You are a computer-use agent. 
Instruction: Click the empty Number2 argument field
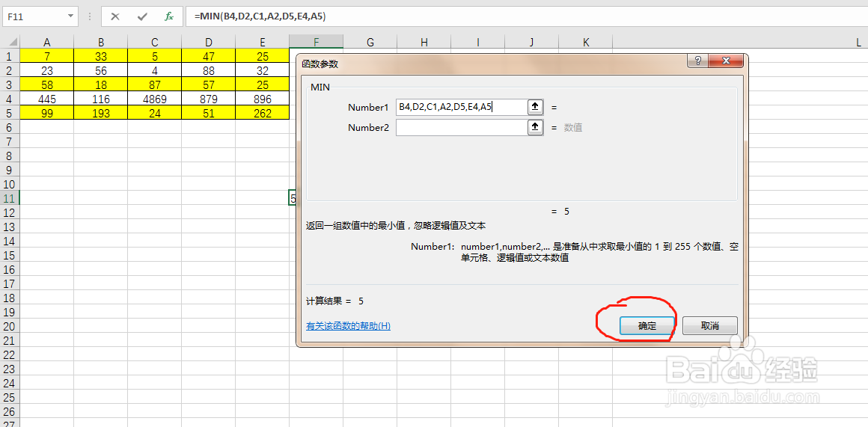pos(461,128)
